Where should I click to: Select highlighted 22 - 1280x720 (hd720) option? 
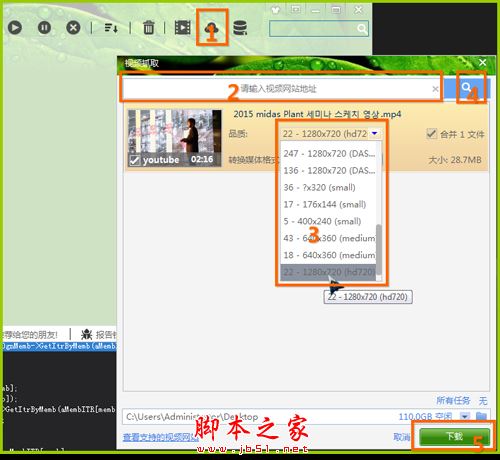[329, 272]
